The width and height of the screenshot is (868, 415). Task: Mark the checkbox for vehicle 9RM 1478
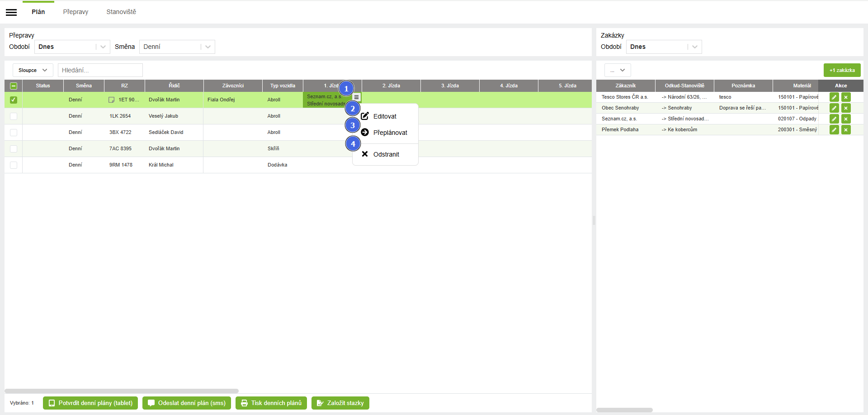(x=14, y=165)
